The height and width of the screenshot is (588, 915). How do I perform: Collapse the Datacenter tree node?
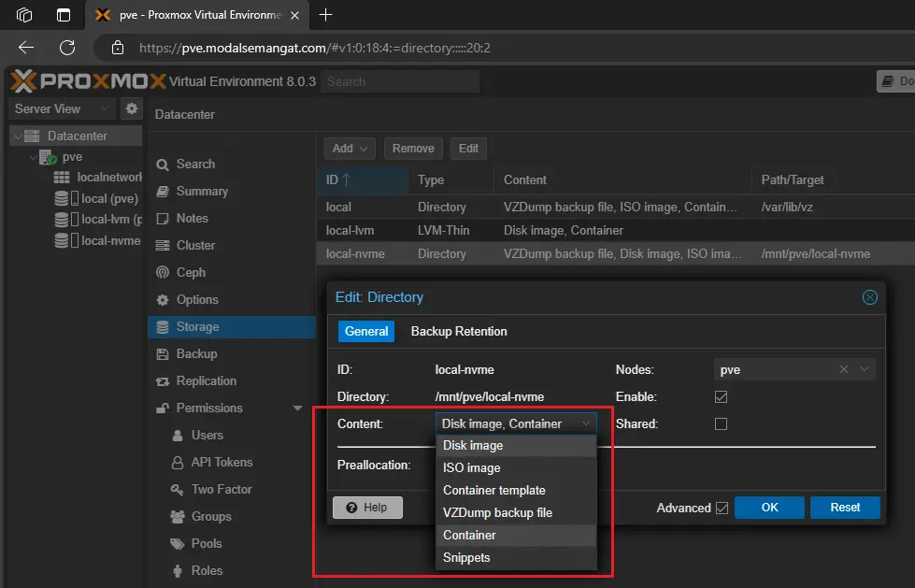click(x=18, y=136)
